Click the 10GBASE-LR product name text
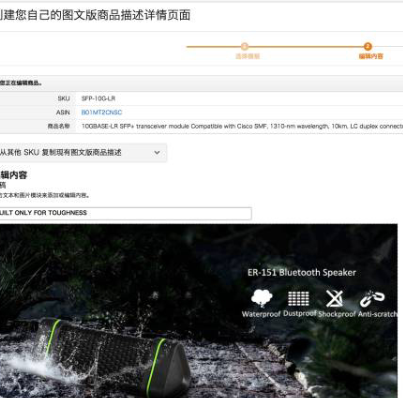The image size is (403, 398). pos(242,126)
